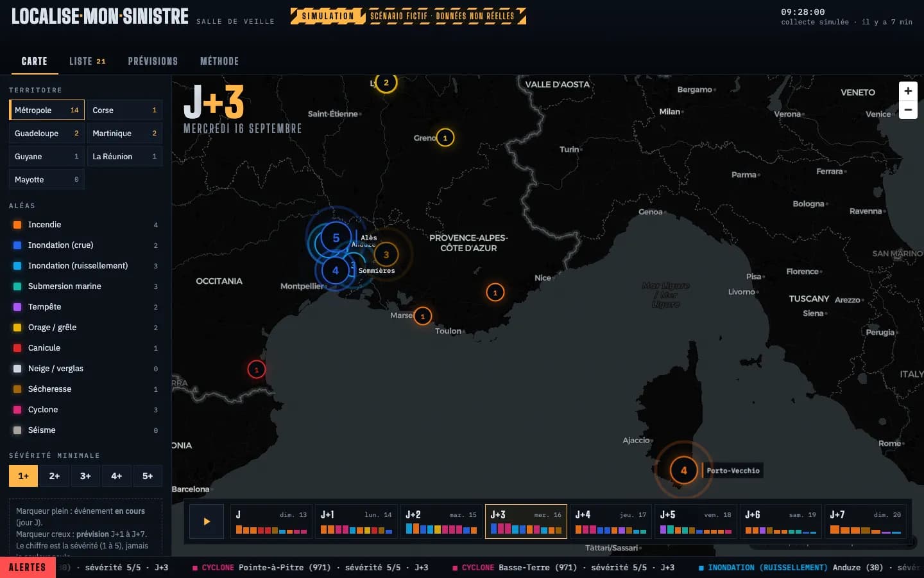Zoom out on the map
The image size is (924, 578).
tap(908, 110)
